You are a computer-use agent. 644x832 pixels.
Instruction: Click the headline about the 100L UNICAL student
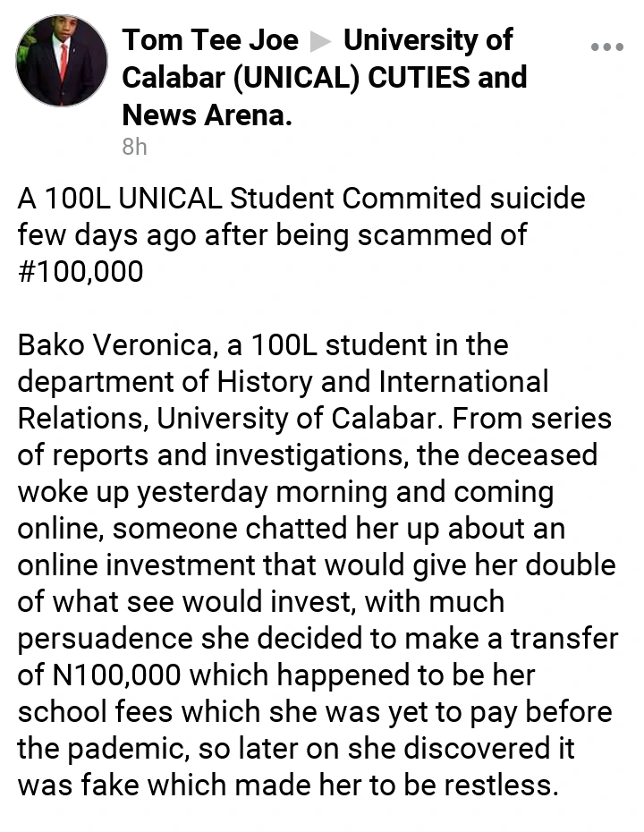301,198
